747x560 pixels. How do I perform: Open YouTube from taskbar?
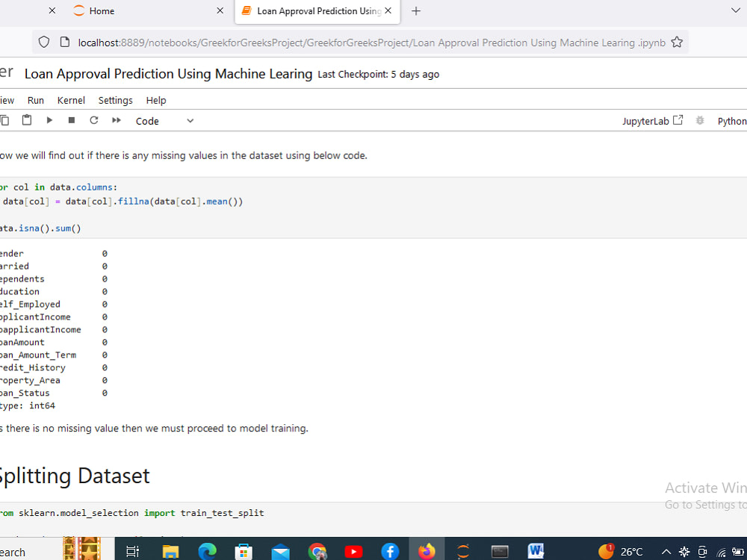pyautogui.click(x=353, y=552)
